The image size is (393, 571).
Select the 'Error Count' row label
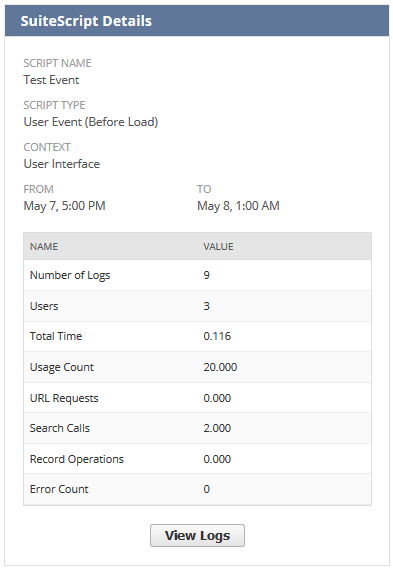59,489
